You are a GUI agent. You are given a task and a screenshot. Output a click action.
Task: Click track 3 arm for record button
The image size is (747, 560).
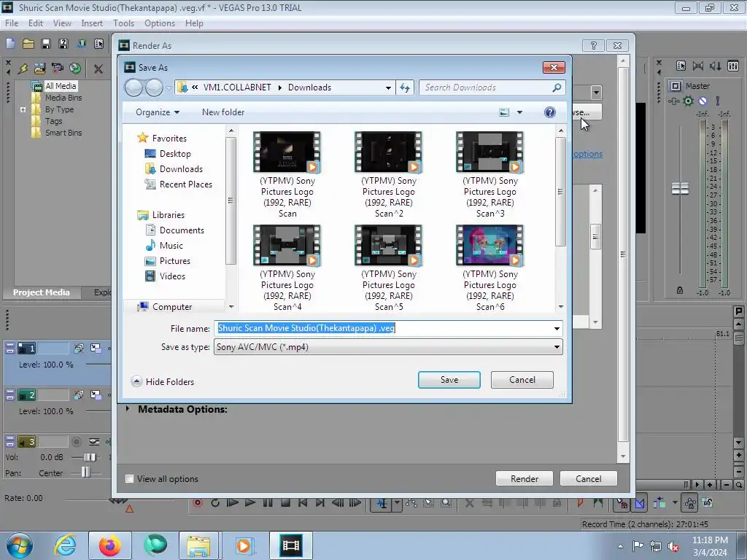pos(76,442)
